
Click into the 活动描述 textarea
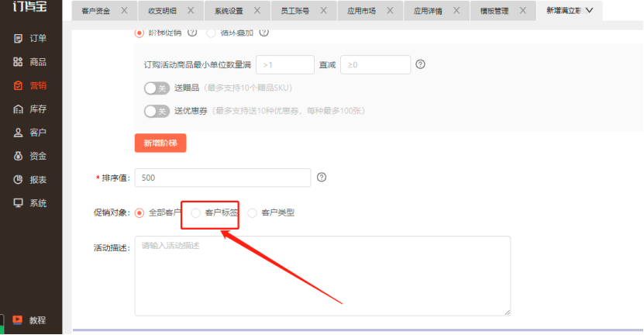(x=322, y=276)
